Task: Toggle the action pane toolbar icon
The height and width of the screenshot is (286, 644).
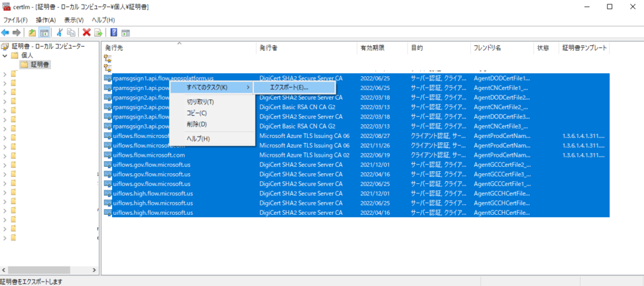Action: 126,32
